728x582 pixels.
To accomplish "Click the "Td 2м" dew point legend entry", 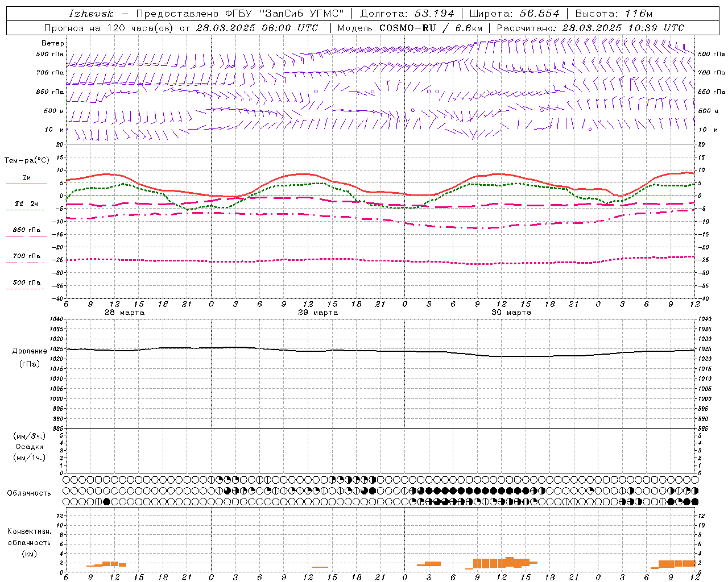I will 26,203.
